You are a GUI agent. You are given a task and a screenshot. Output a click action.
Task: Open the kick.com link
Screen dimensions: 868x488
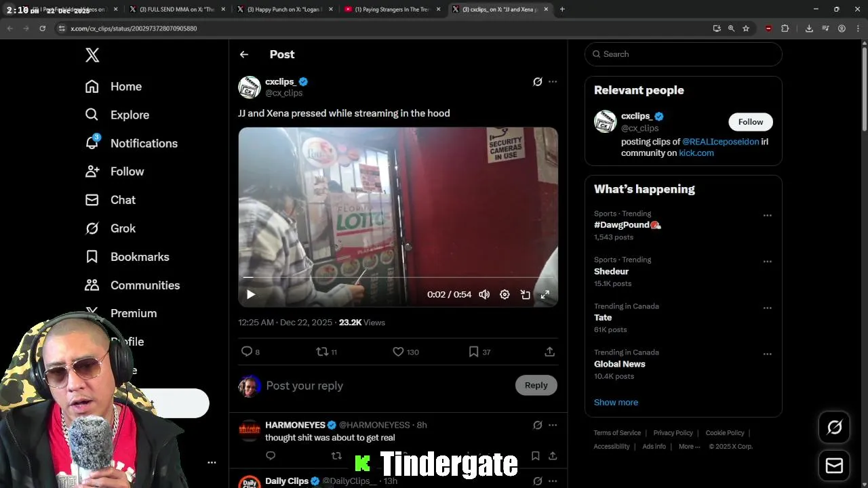pyautogui.click(x=696, y=153)
